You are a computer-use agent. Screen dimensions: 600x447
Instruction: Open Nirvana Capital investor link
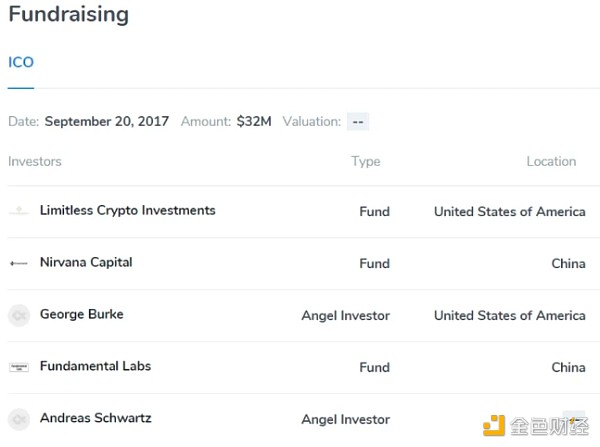(86, 263)
